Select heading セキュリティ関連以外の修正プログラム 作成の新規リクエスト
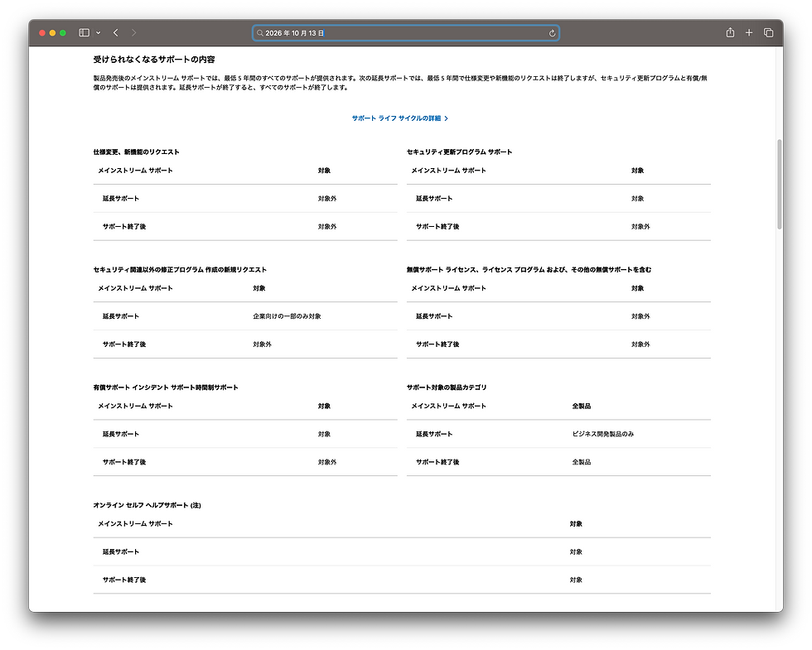812x650 pixels. point(180,270)
